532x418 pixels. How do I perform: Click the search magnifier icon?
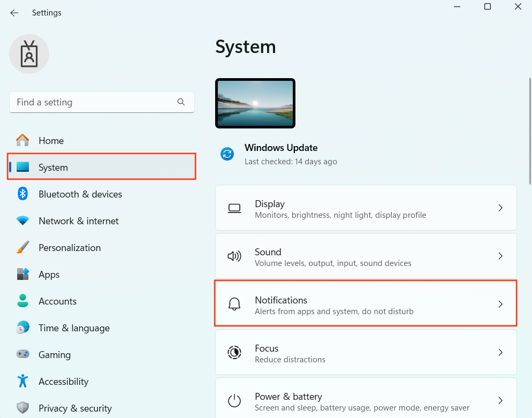(x=181, y=102)
